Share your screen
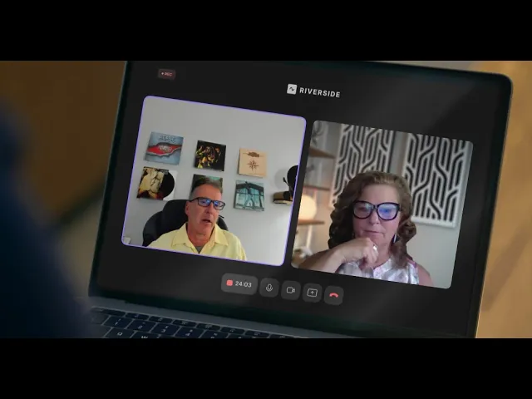532x399 pixels. 313,293
